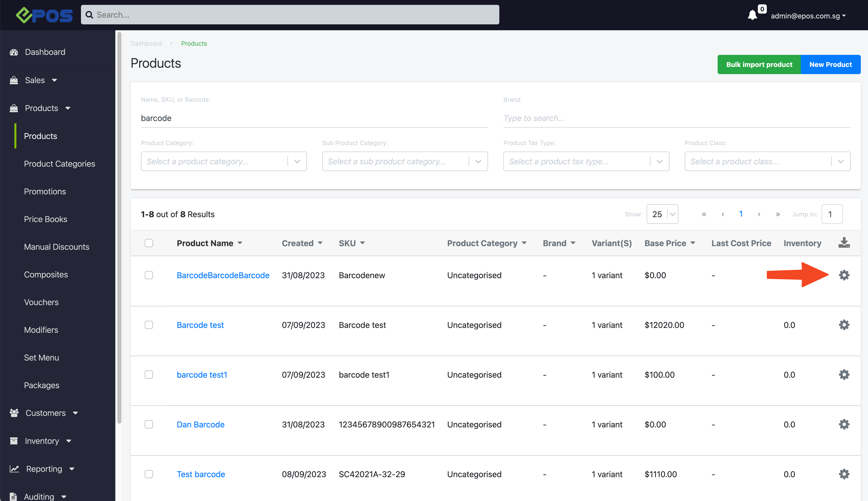Click Bulk import product button

pyautogui.click(x=759, y=64)
